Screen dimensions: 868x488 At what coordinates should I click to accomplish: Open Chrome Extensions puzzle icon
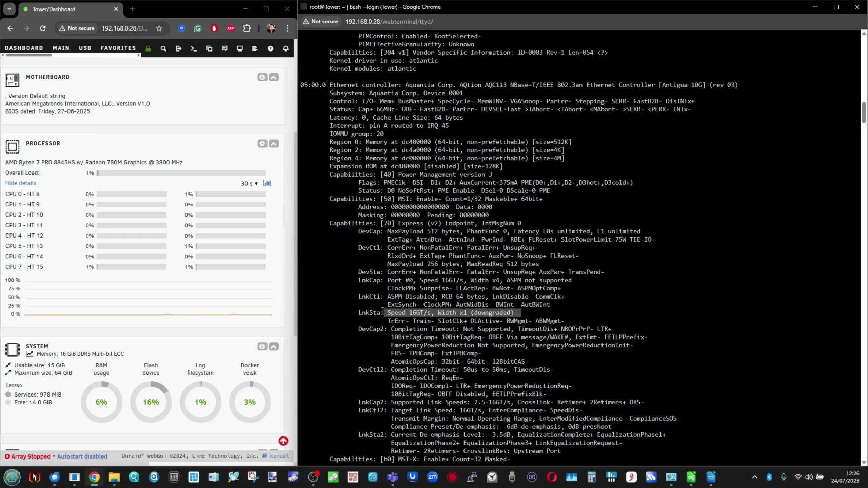click(247, 28)
